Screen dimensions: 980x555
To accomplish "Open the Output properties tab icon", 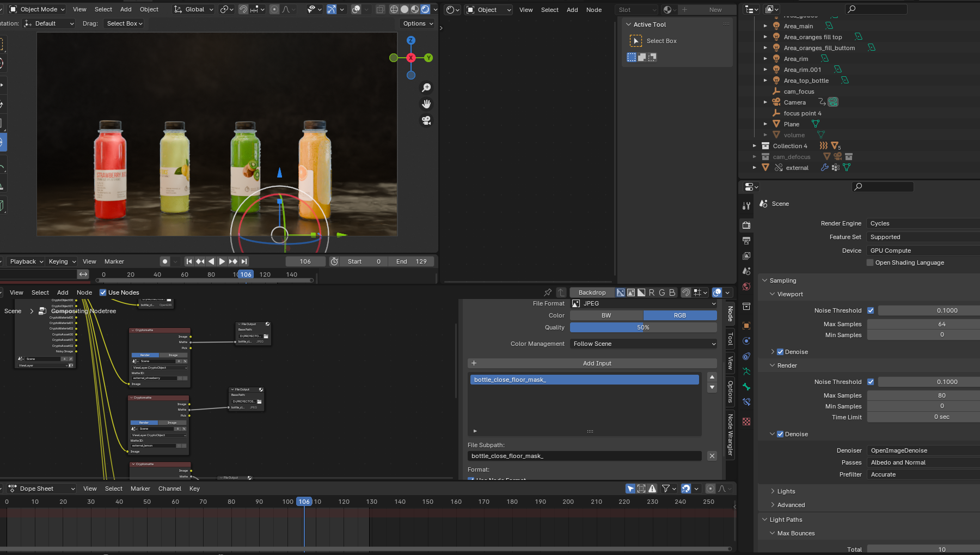I will (x=746, y=240).
